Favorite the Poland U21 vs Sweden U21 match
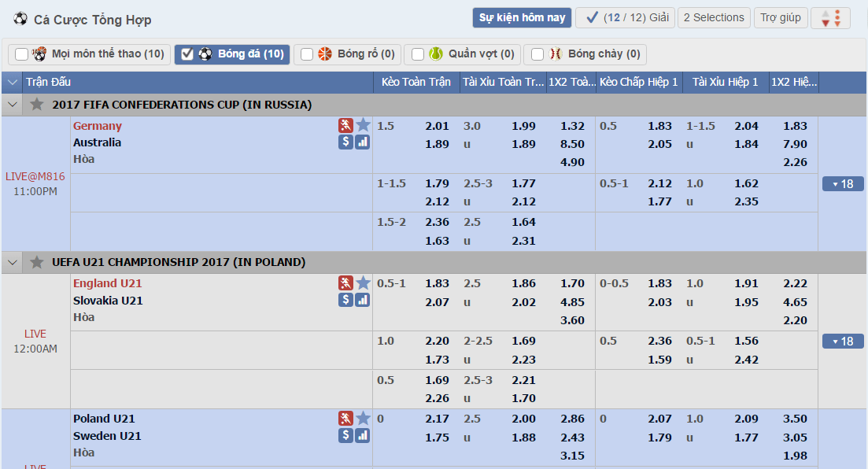 tap(363, 419)
